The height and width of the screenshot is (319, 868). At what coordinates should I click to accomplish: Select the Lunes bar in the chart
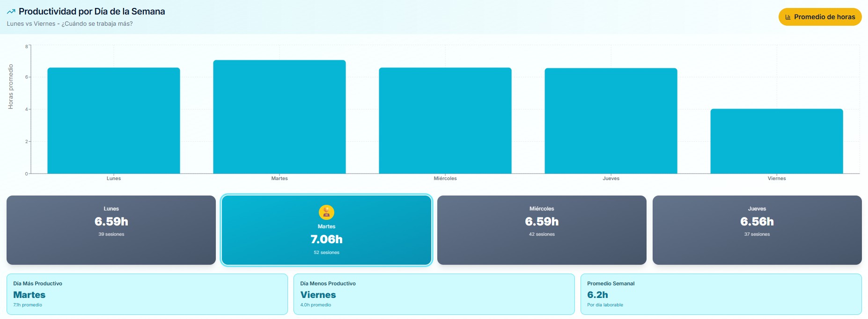(x=114, y=121)
